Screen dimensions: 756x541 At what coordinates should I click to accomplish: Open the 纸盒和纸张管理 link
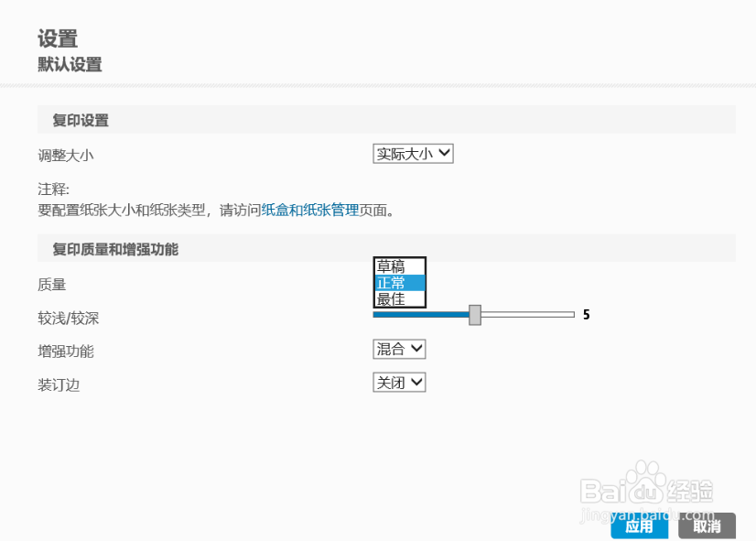(310, 211)
